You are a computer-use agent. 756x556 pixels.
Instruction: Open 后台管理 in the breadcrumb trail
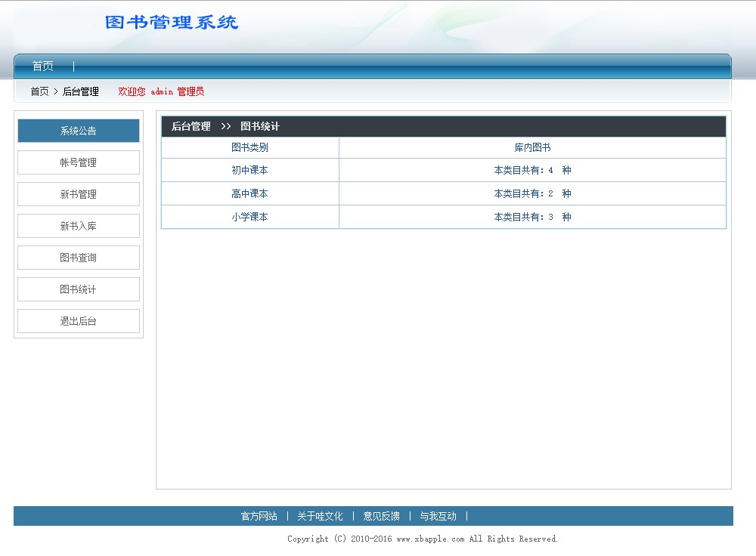(x=80, y=91)
